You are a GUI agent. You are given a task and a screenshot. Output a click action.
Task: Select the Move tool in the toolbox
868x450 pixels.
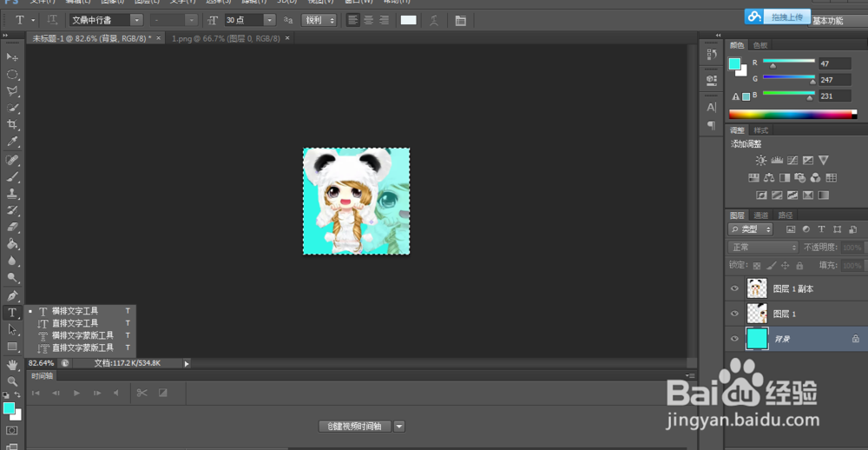(12, 57)
